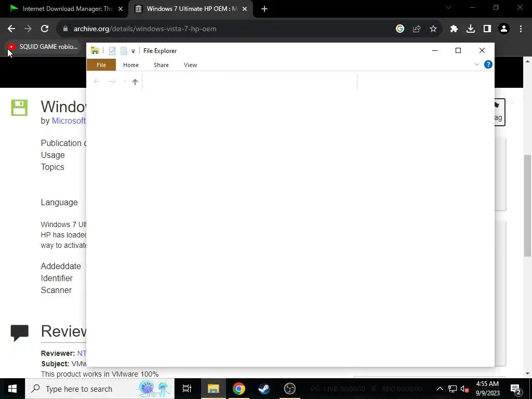Open File Explorer help icon
The width and height of the screenshot is (532, 399).
click(488, 64)
